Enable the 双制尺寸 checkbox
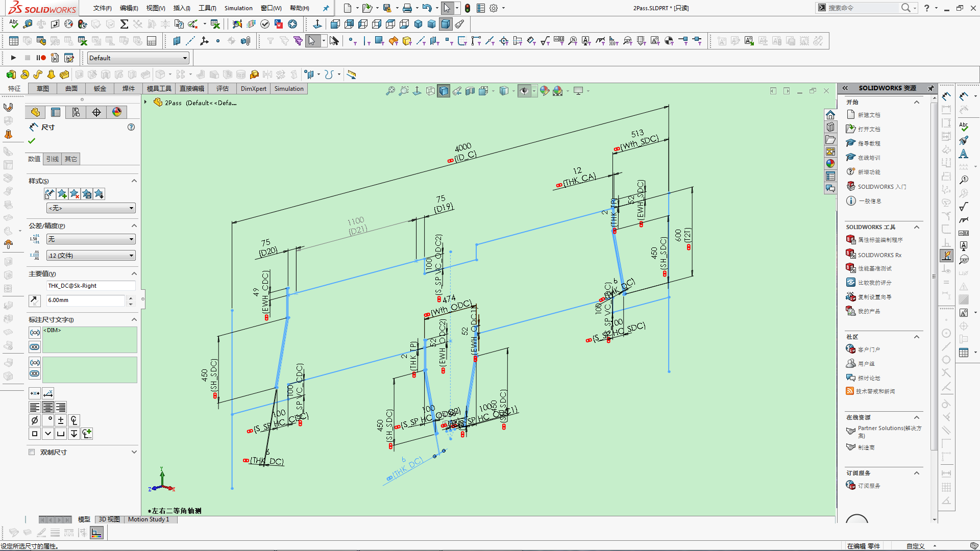Screen dimensions: 980x551 tap(32, 452)
